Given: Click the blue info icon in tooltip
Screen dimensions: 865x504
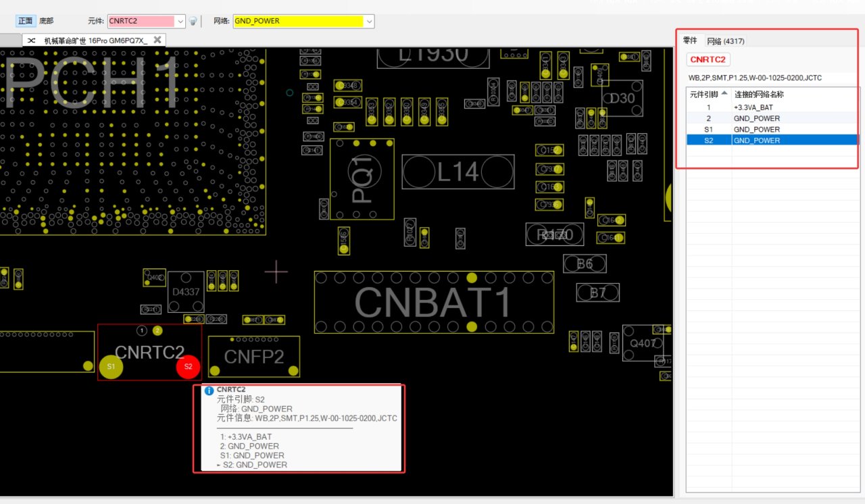Looking at the screenshot, I should [x=209, y=390].
